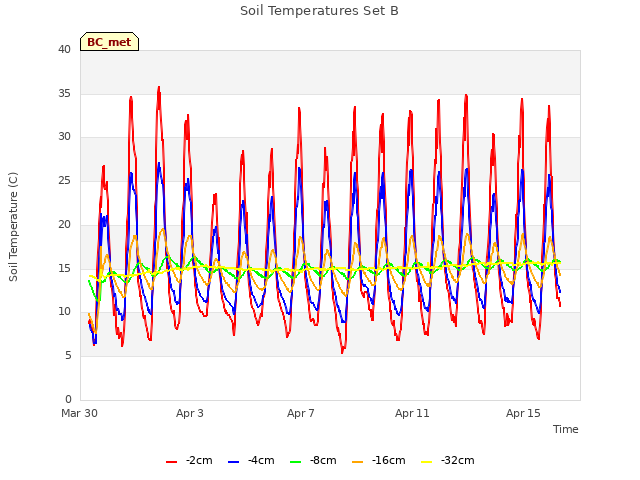The width and height of the screenshot is (640, 480).
Task: Click the 40 y-axis tick label
Action: click(64, 49)
